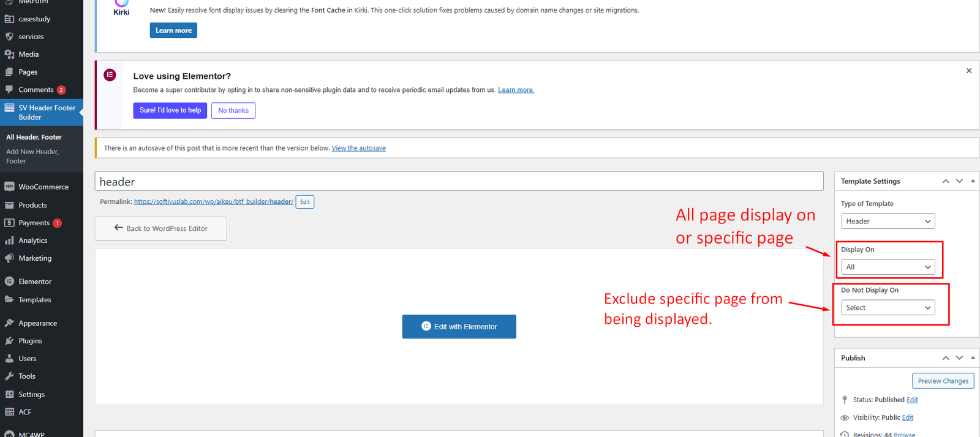Move the Publish panel up
Image resolution: width=980 pixels, height=437 pixels.
click(946, 358)
